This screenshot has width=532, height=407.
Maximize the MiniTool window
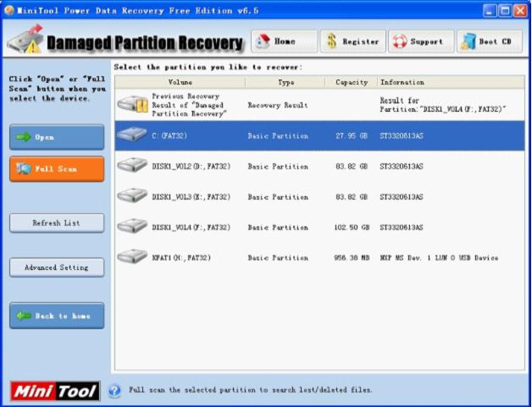505,11
